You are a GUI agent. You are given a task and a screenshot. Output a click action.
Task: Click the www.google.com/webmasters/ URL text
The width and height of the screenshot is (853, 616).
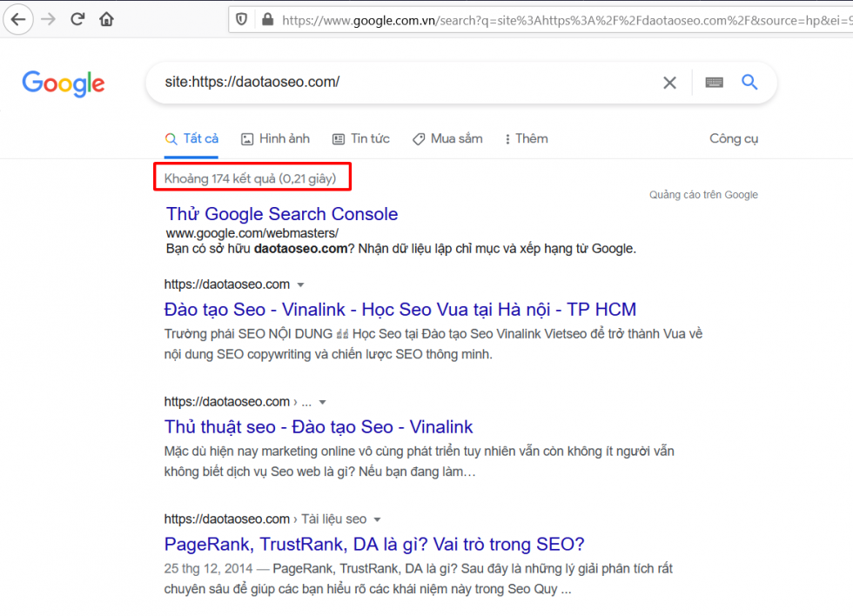(x=252, y=233)
